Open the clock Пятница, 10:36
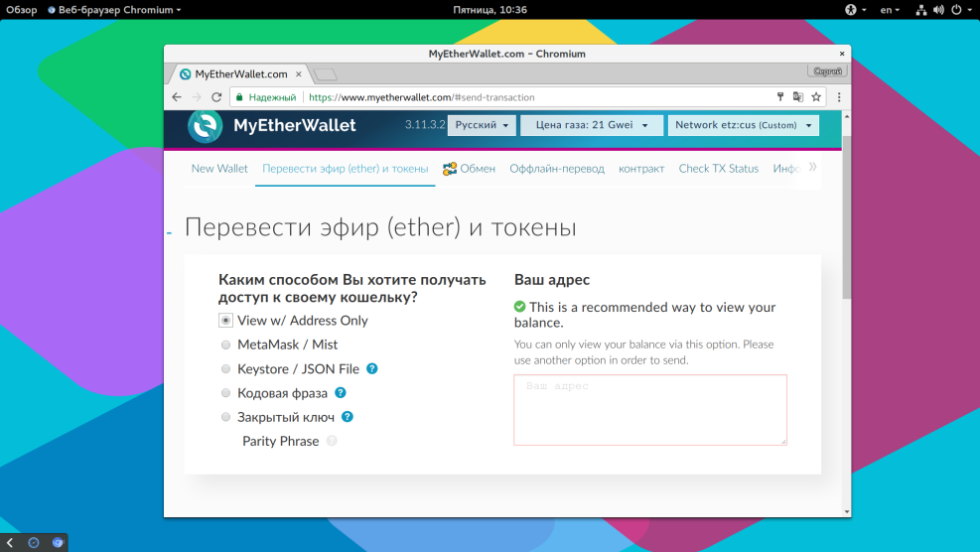 point(490,9)
